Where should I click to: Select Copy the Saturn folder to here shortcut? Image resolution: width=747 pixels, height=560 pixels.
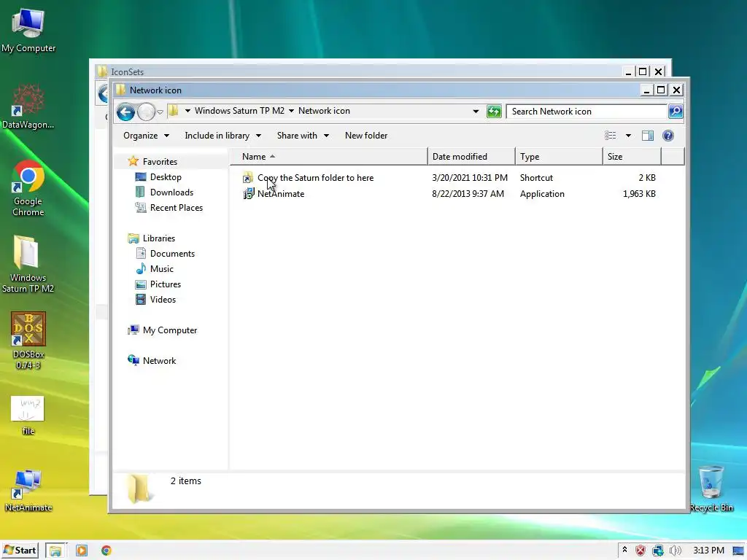click(x=315, y=178)
